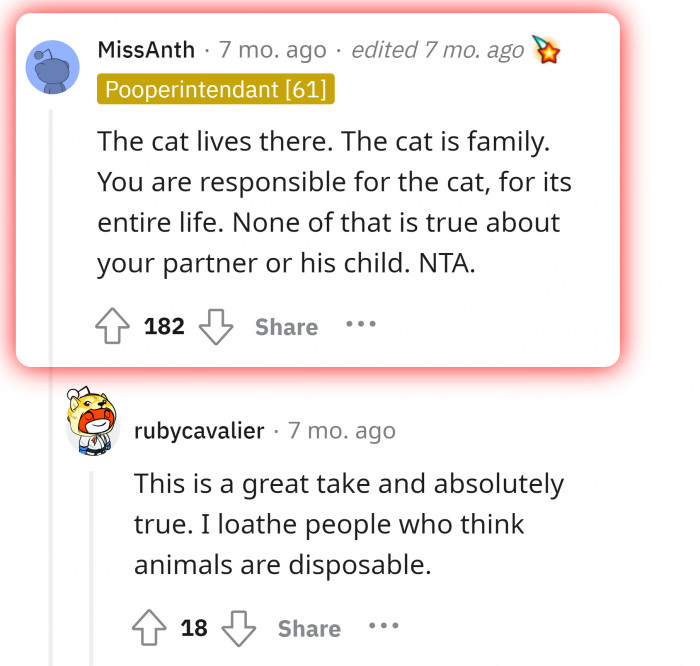Click MissAnth's avatar icon
This screenshot has height=666, width=700.
point(52,67)
